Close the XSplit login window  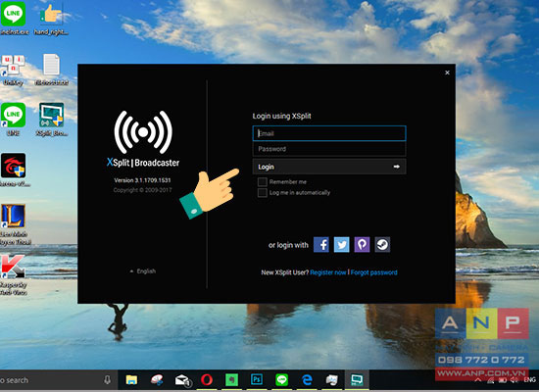pos(447,73)
